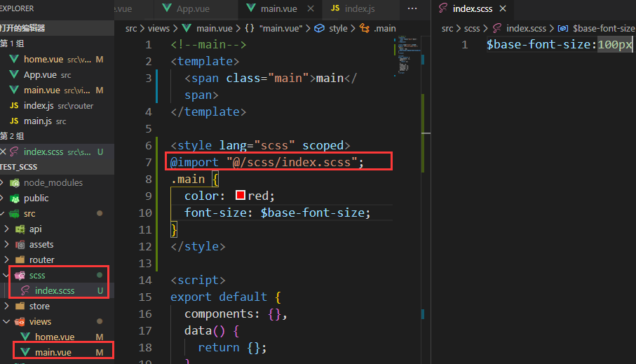Click the store folder icon
Viewport: 636px width, 364px height.
[20, 306]
